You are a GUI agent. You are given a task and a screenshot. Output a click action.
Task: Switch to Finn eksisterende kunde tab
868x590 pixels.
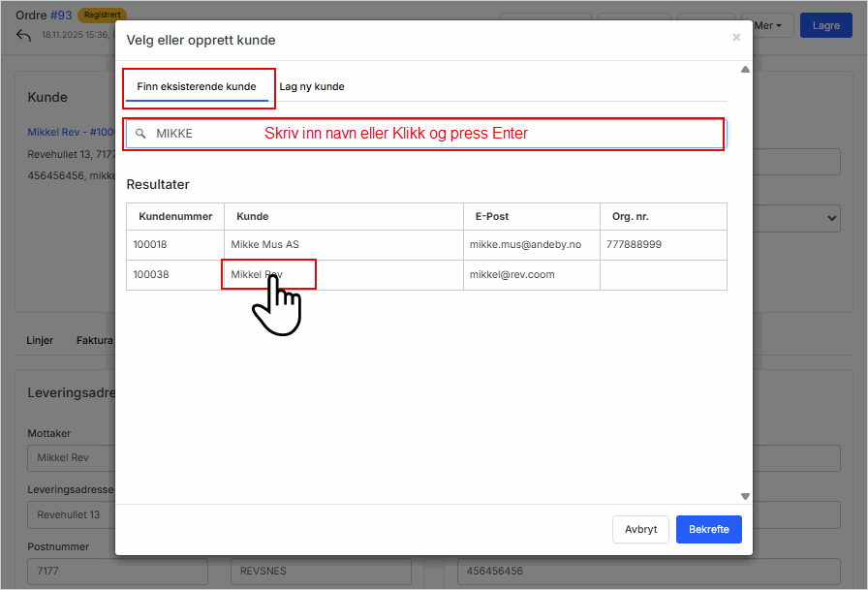pyautogui.click(x=197, y=86)
